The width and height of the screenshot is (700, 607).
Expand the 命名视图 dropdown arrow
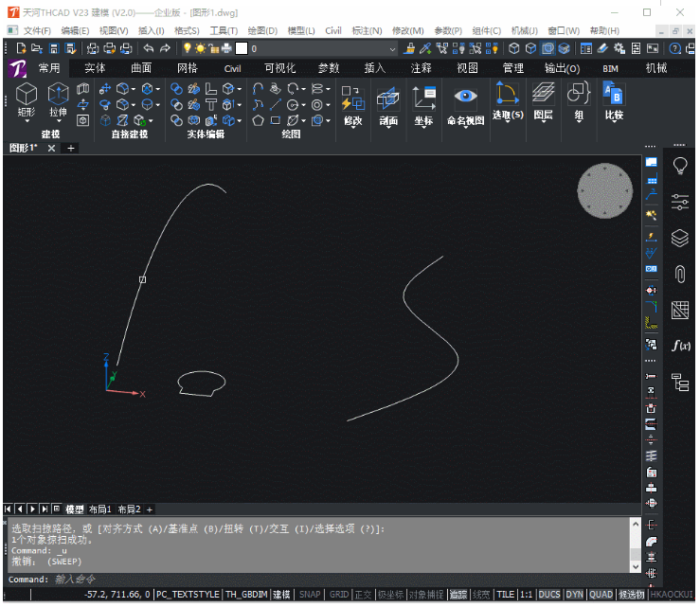point(466,128)
